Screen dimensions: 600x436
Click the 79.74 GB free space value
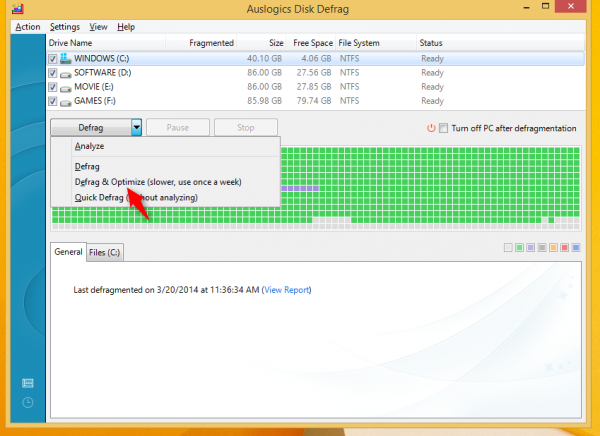coord(314,101)
